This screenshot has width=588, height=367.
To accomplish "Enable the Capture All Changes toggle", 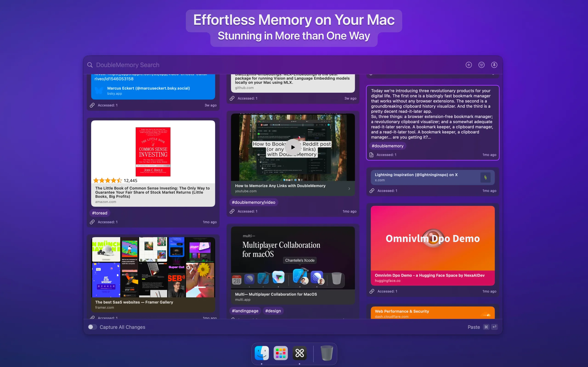I will (x=92, y=327).
